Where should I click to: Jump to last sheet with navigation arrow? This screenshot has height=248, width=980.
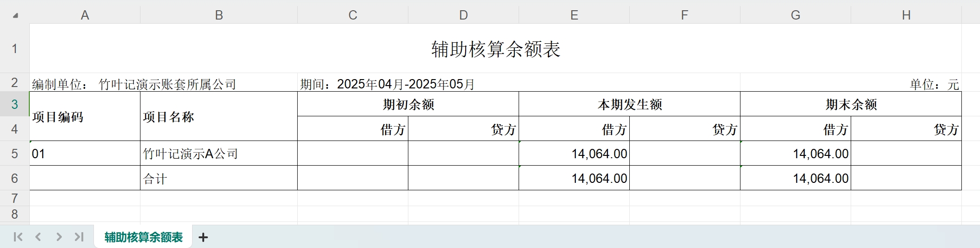point(79,237)
